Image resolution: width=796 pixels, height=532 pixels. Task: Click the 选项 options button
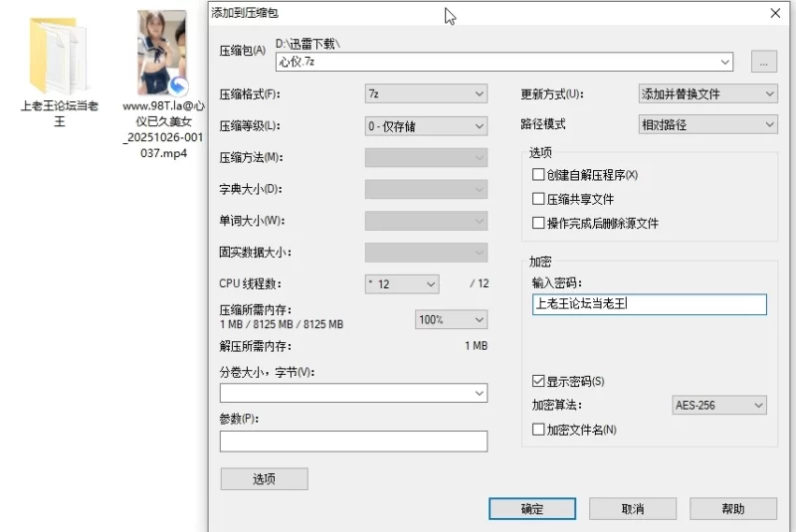(x=264, y=478)
